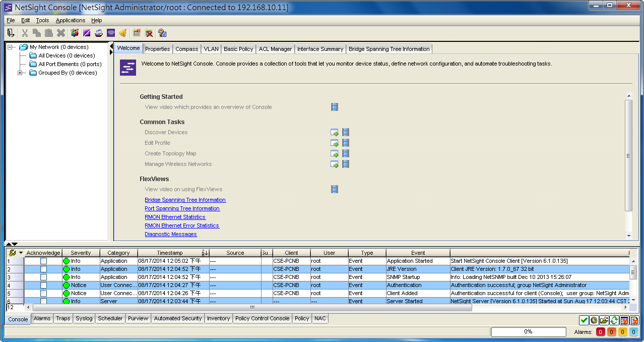Play the Create Topology Map video icon
The height and width of the screenshot is (342, 644).
[346, 153]
